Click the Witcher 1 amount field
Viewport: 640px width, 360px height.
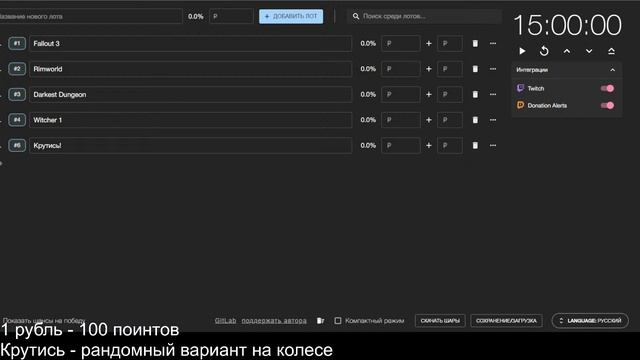tap(400, 120)
